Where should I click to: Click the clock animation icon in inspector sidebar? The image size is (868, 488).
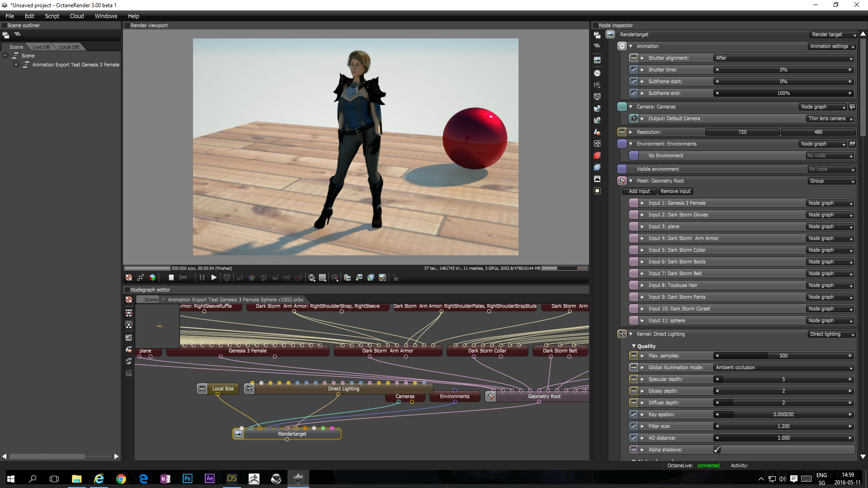(597, 73)
